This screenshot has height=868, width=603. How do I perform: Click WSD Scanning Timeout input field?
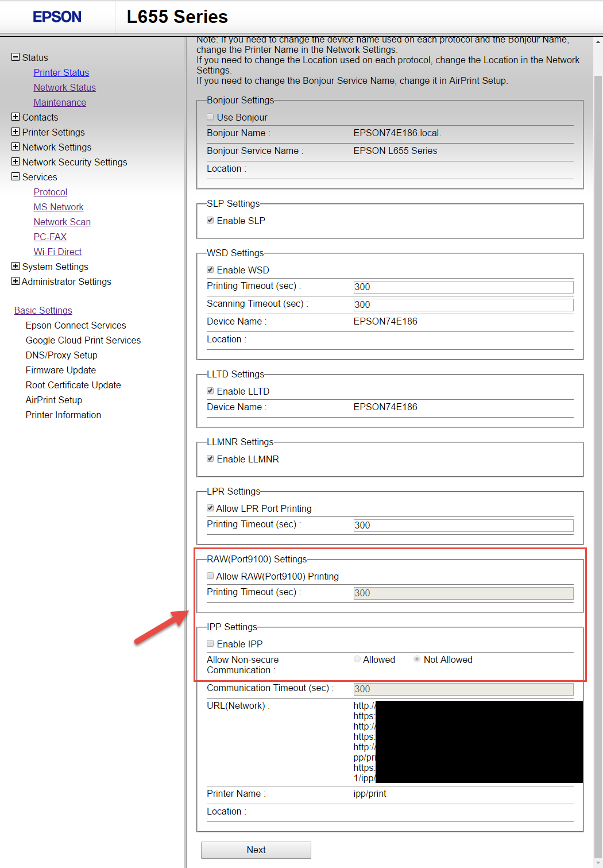pyautogui.click(x=463, y=304)
